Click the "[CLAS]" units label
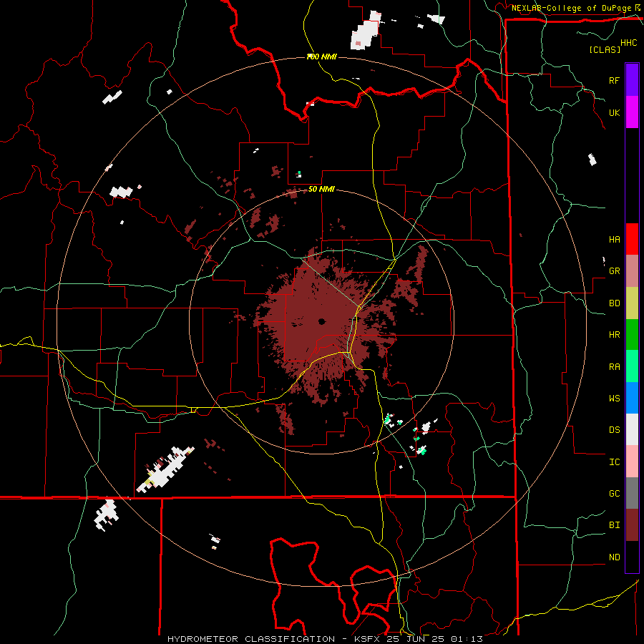The height and width of the screenshot is (644, 644). pyautogui.click(x=605, y=49)
